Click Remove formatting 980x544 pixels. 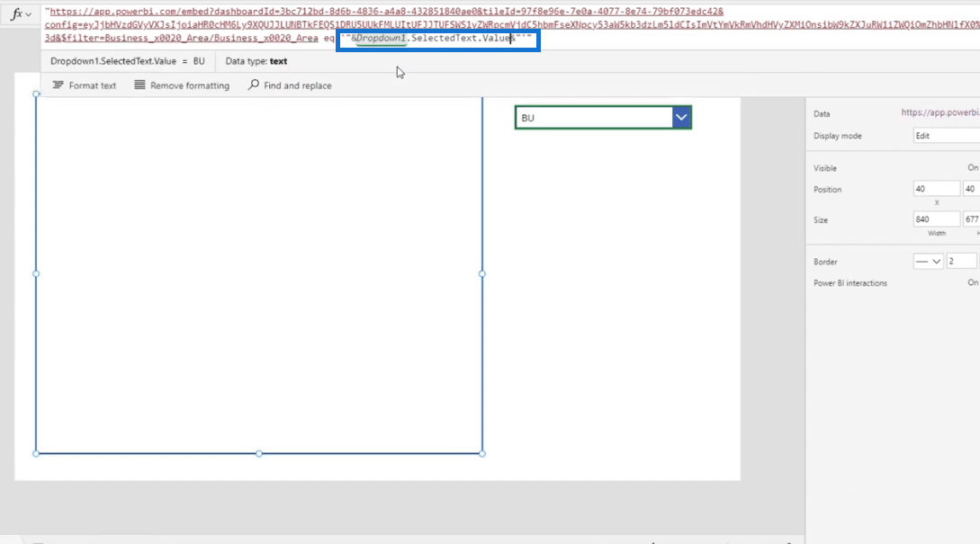pos(182,85)
